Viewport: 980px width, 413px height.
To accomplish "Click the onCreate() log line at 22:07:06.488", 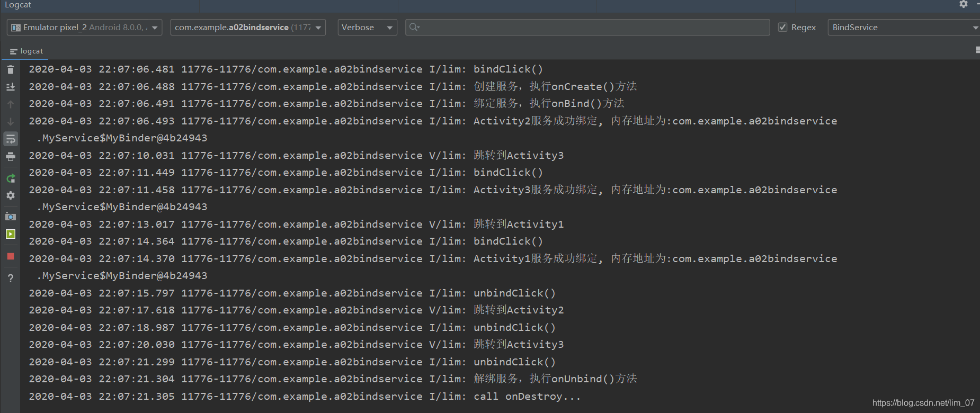I will 333,86.
